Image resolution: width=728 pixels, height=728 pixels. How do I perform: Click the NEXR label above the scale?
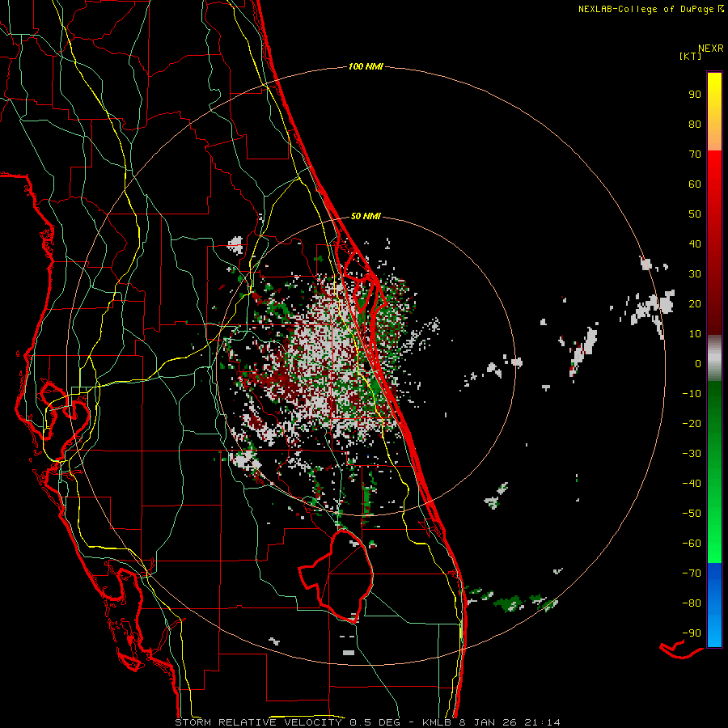tap(711, 48)
